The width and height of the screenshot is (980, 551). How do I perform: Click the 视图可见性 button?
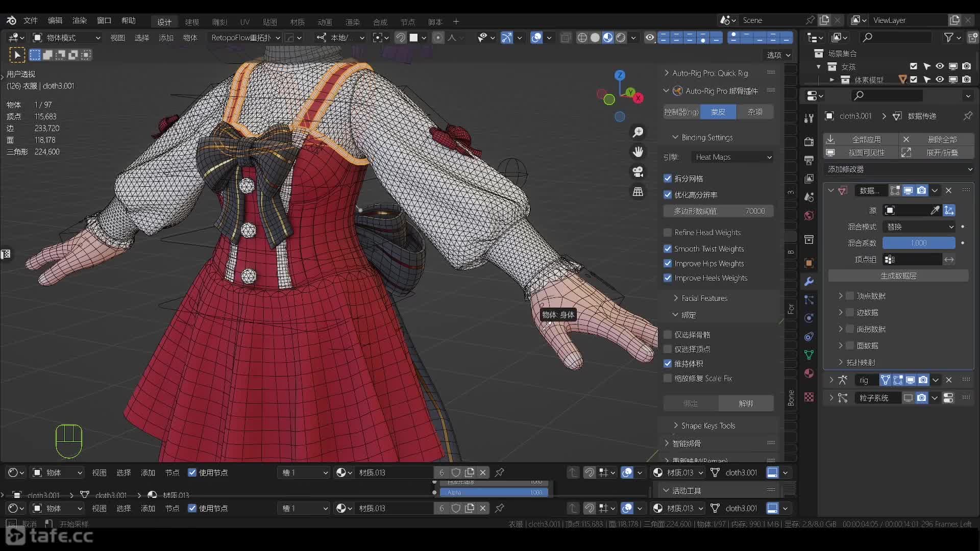861,153
